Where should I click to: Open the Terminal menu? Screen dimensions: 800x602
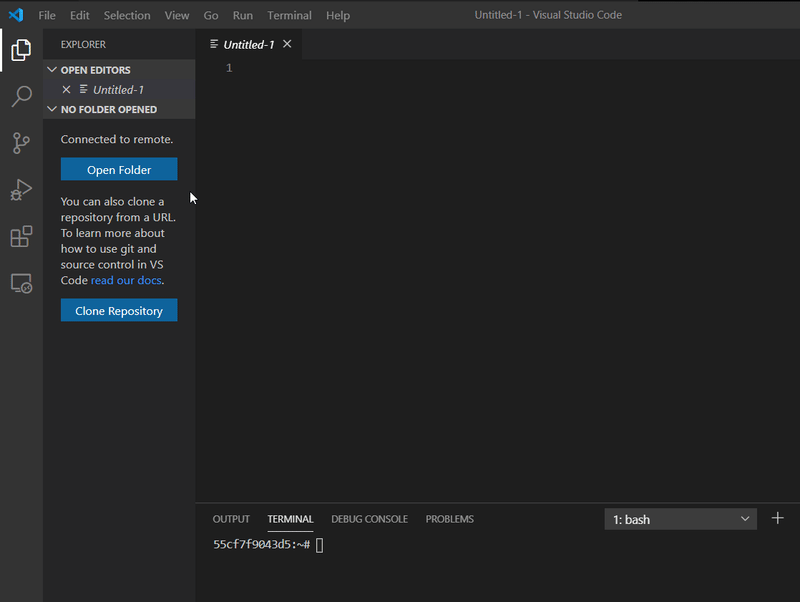tap(289, 15)
